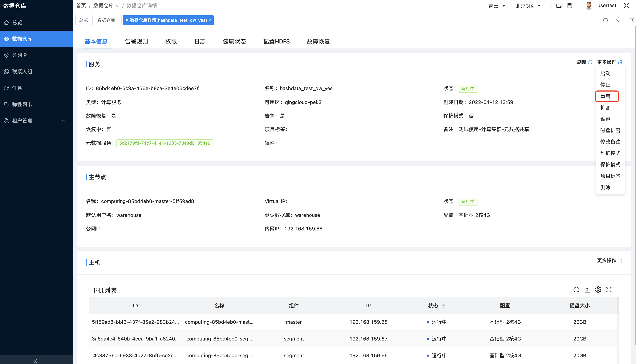The width and height of the screenshot is (636, 364).
Task: Reload the current tab page icon
Action: point(605,20)
